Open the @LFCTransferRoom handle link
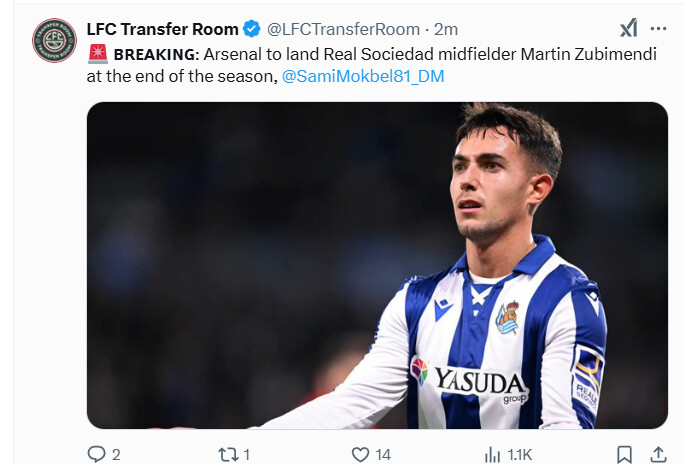Viewport: 684px width, 464px height. [341, 29]
